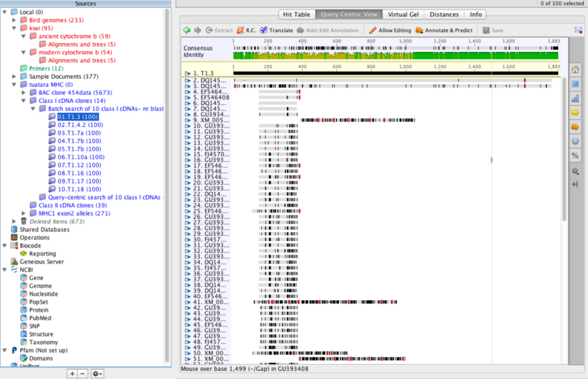This screenshot has height=379, width=588.
Task: Collapse ancient cytochrome b folder
Action: coord(23,36)
